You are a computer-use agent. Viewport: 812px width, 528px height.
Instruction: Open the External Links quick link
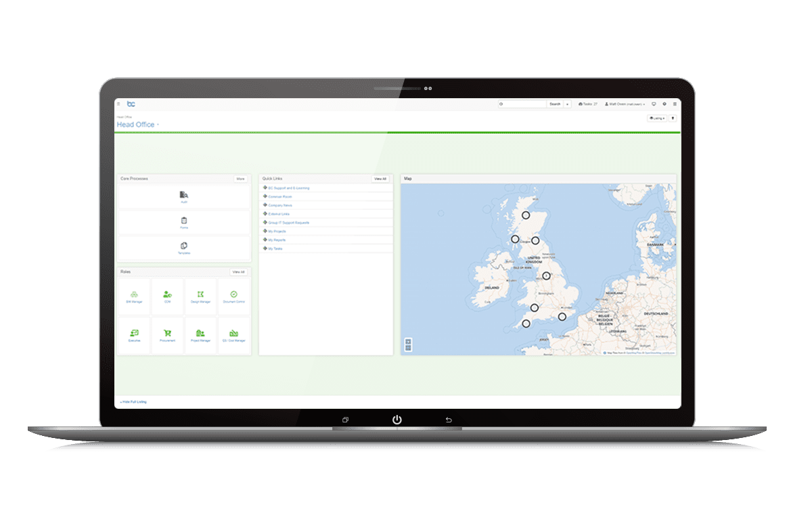tap(279, 214)
